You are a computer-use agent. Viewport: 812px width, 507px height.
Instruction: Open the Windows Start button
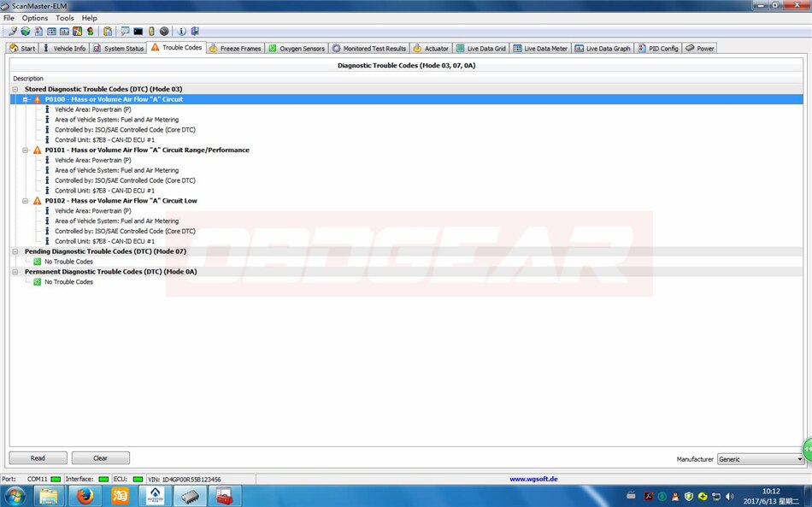click(x=15, y=496)
